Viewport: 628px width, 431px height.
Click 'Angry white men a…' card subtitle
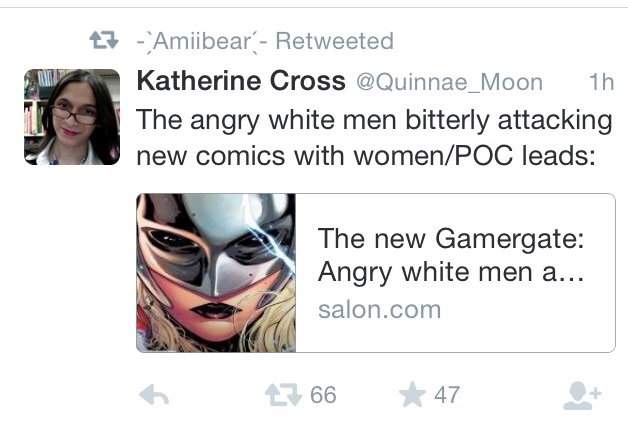451,273
